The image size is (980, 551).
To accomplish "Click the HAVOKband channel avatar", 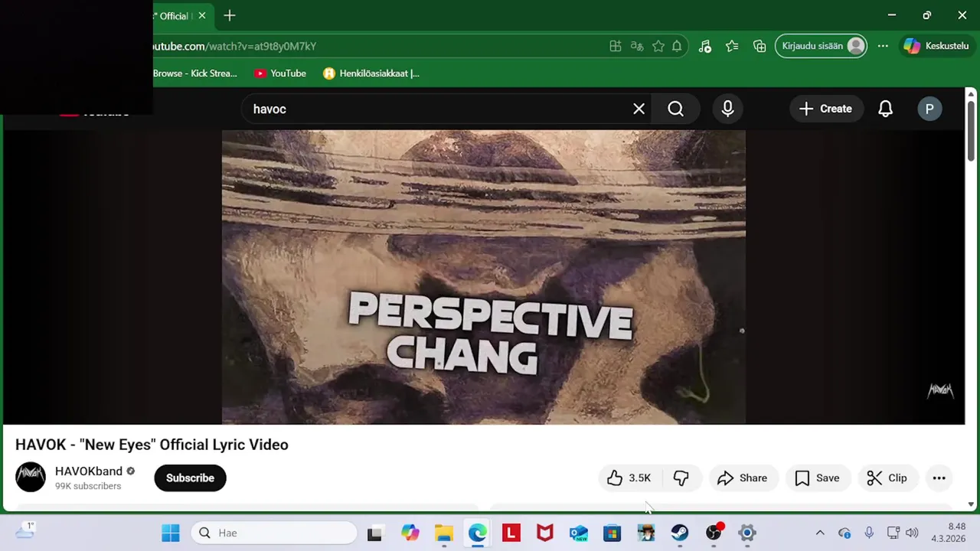I will [31, 478].
